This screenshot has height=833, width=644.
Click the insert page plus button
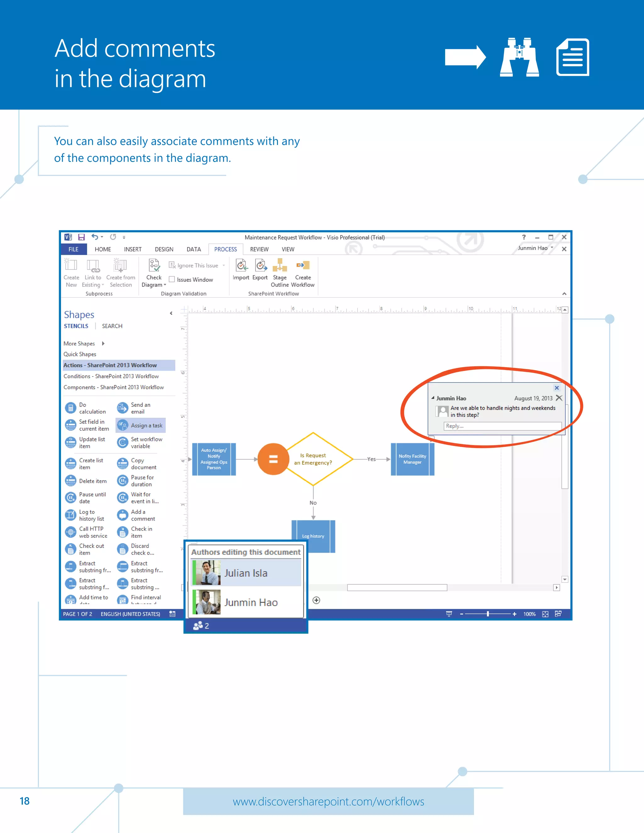click(x=316, y=600)
